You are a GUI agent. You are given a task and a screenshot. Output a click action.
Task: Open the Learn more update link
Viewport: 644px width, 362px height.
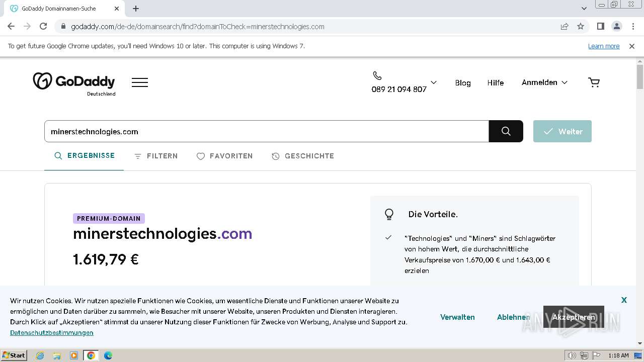[604, 46]
